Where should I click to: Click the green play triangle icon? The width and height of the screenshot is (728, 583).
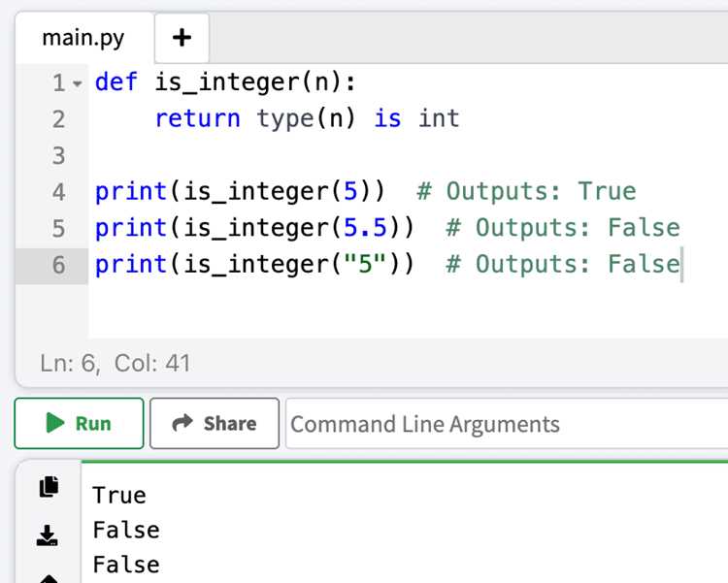pos(55,423)
